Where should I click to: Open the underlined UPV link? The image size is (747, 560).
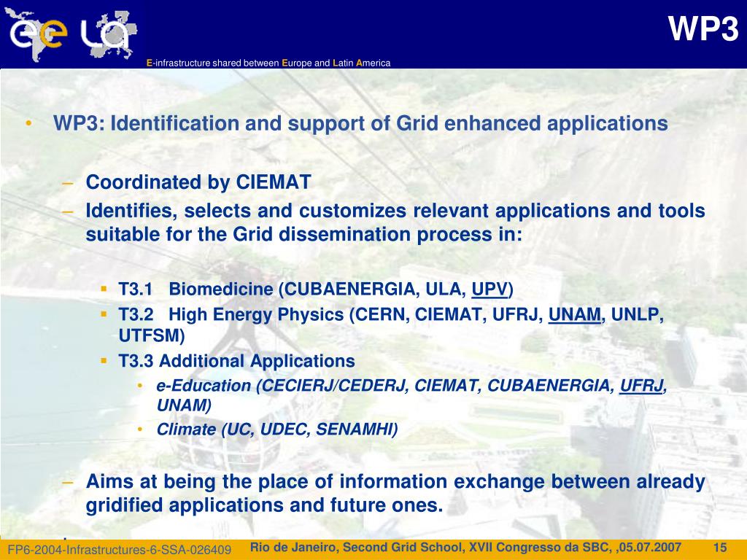tap(489, 289)
